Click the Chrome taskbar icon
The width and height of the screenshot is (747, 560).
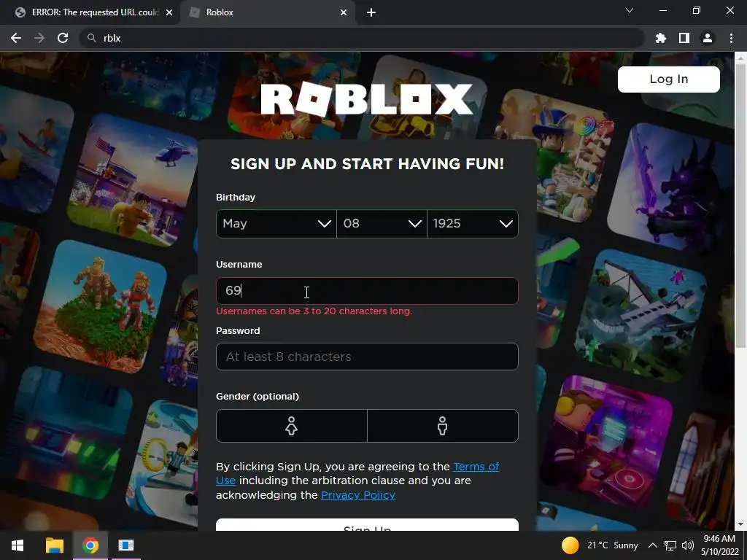90,545
